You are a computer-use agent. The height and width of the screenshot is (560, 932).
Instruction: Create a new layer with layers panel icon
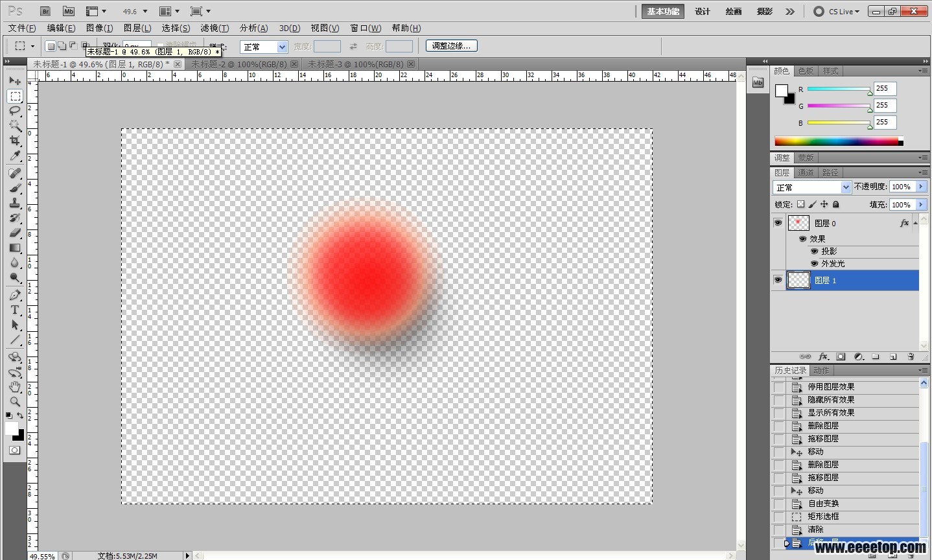[892, 356]
